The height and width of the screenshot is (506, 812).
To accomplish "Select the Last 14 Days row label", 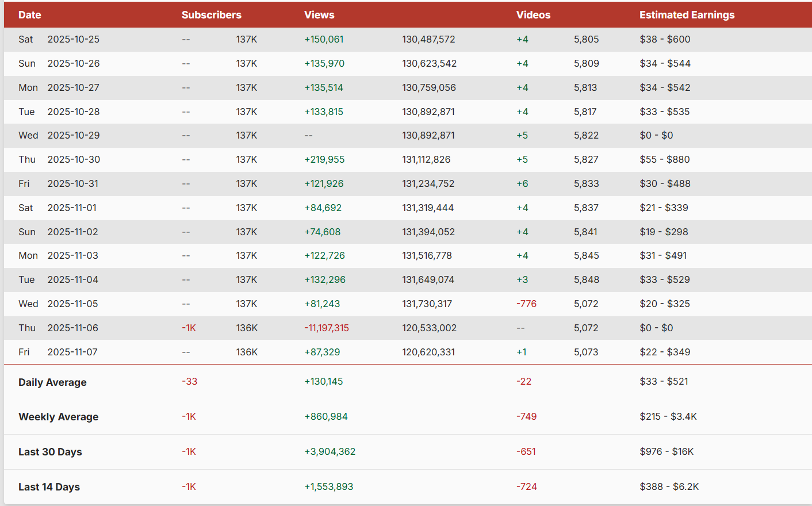I will coord(49,487).
